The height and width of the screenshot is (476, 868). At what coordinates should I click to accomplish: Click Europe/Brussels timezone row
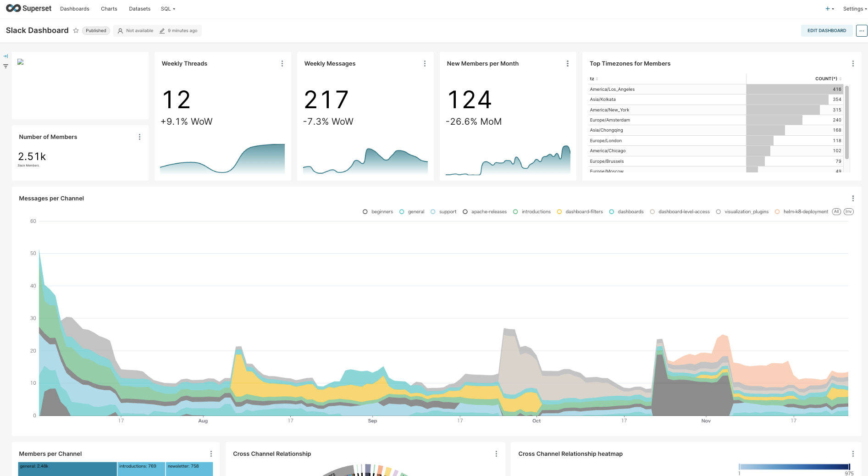coord(716,161)
